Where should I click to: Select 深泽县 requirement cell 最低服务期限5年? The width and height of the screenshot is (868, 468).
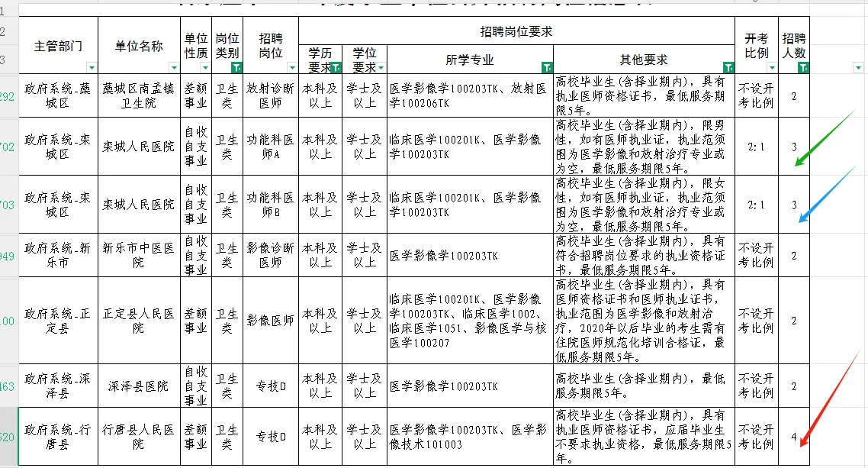click(x=644, y=386)
